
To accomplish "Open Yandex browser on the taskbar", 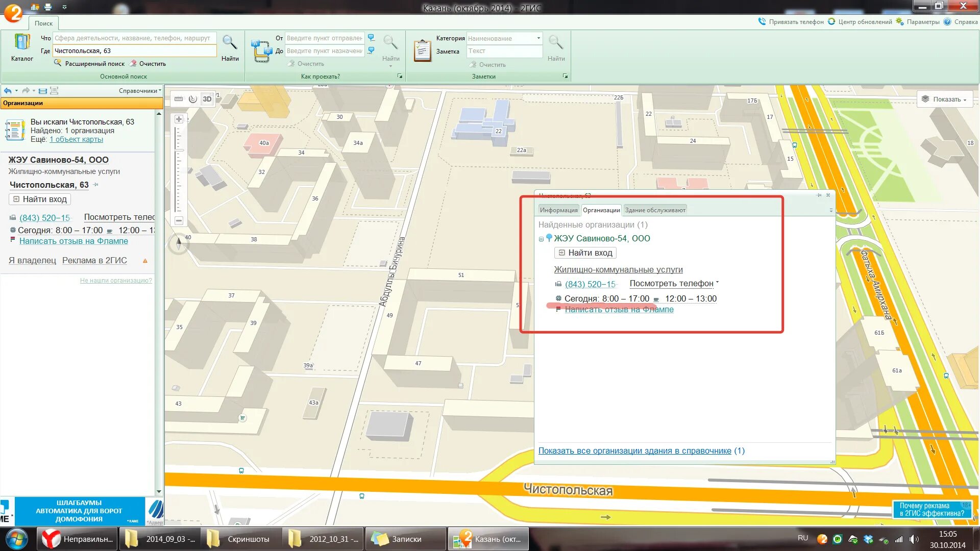I will [x=77, y=539].
